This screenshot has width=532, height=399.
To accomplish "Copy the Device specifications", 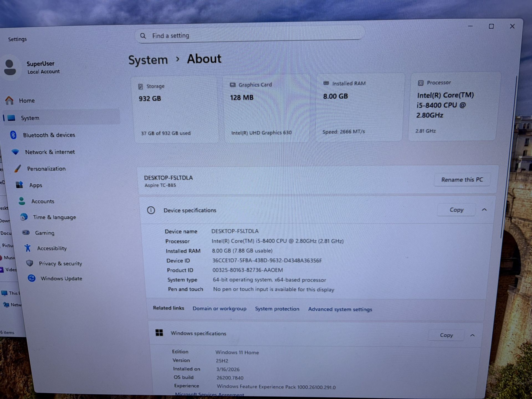I will click(456, 210).
